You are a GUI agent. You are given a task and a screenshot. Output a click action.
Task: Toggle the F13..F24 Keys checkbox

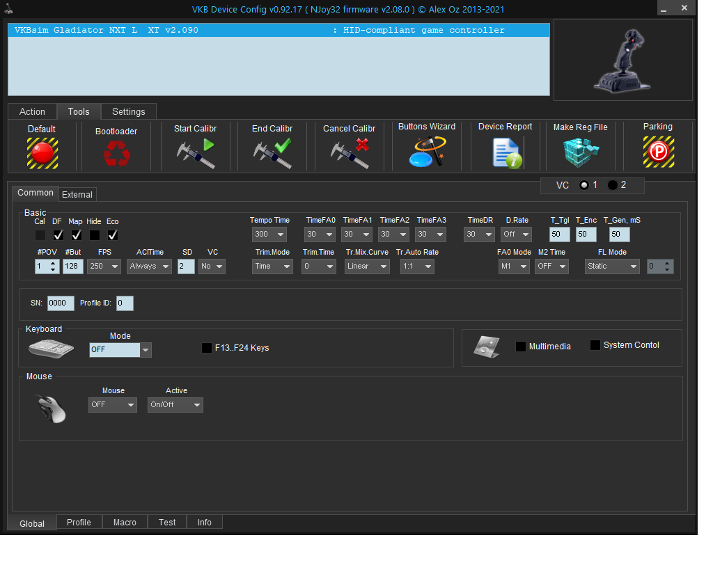[207, 348]
